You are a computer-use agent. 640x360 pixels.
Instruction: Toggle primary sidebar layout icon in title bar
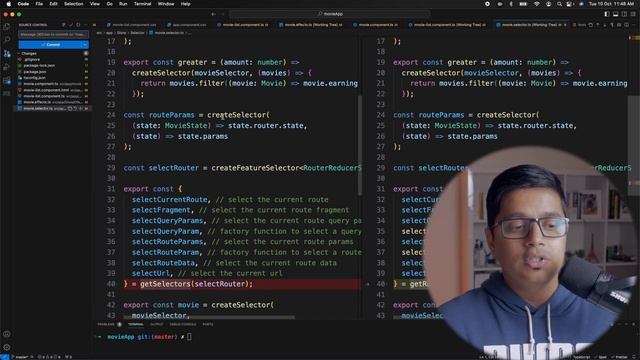(x=607, y=14)
